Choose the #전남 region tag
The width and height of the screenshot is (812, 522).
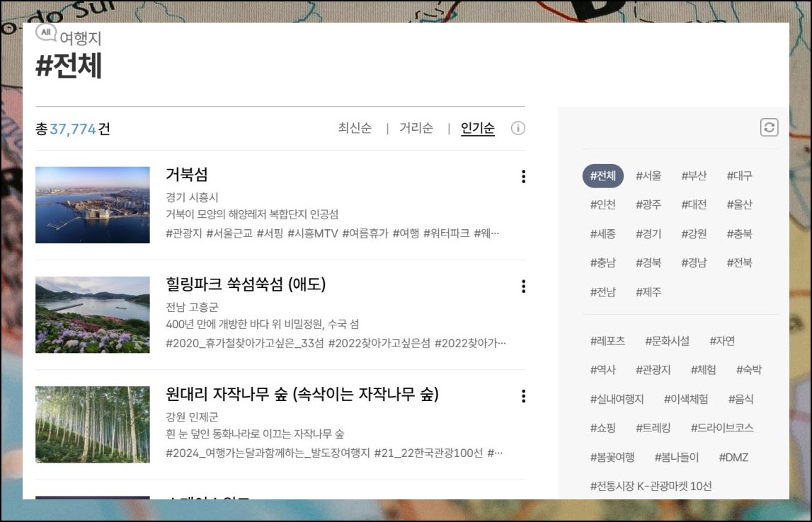(x=602, y=292)
